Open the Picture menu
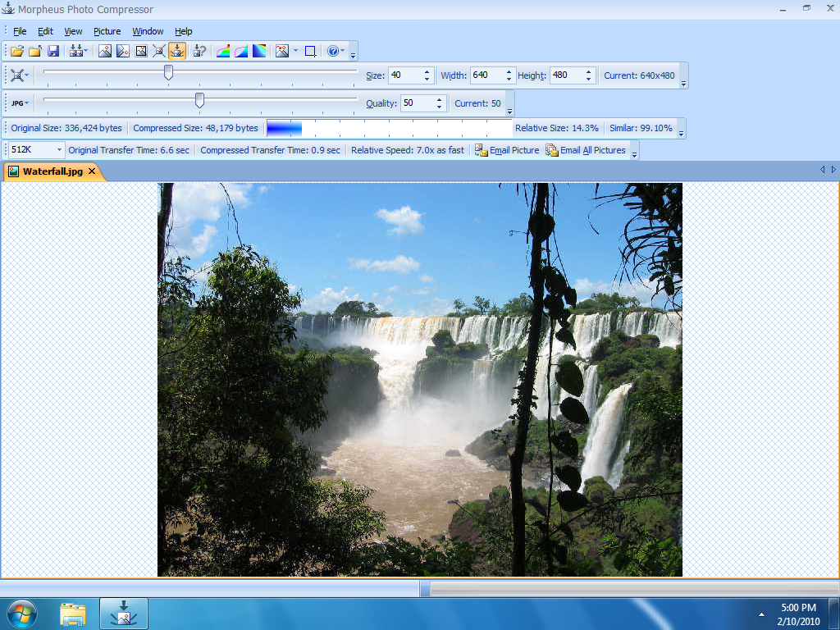840x630 pixels. (107, 31)
